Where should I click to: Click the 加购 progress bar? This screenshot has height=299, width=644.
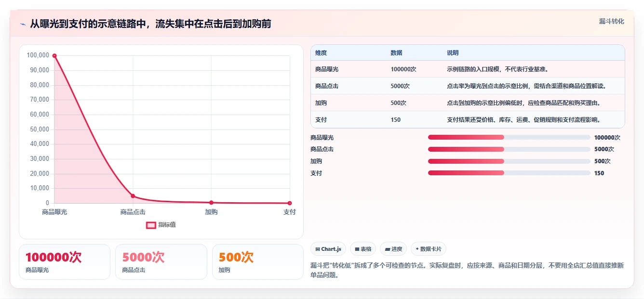tap(509, 161)
